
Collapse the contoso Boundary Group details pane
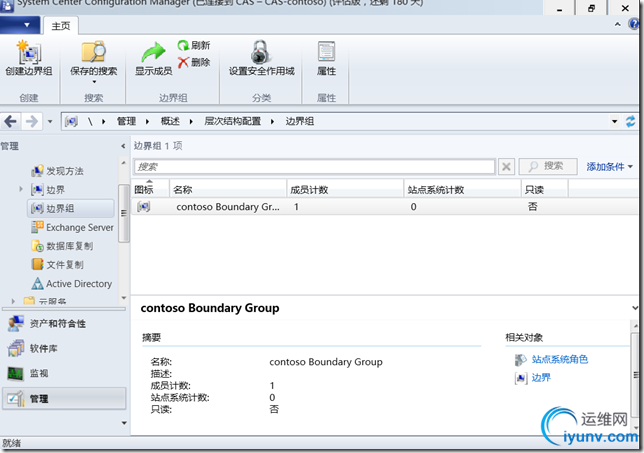point(635,308)
